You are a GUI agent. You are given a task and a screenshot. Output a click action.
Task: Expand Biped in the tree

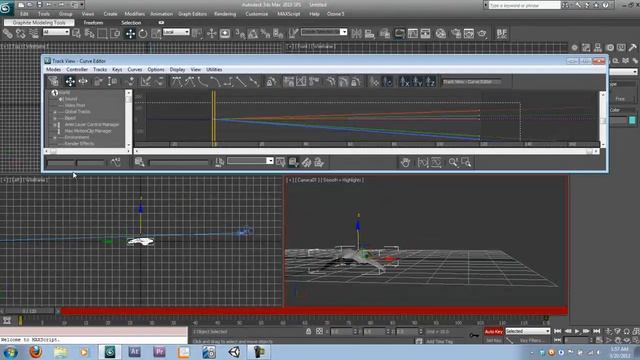(55, 118)
